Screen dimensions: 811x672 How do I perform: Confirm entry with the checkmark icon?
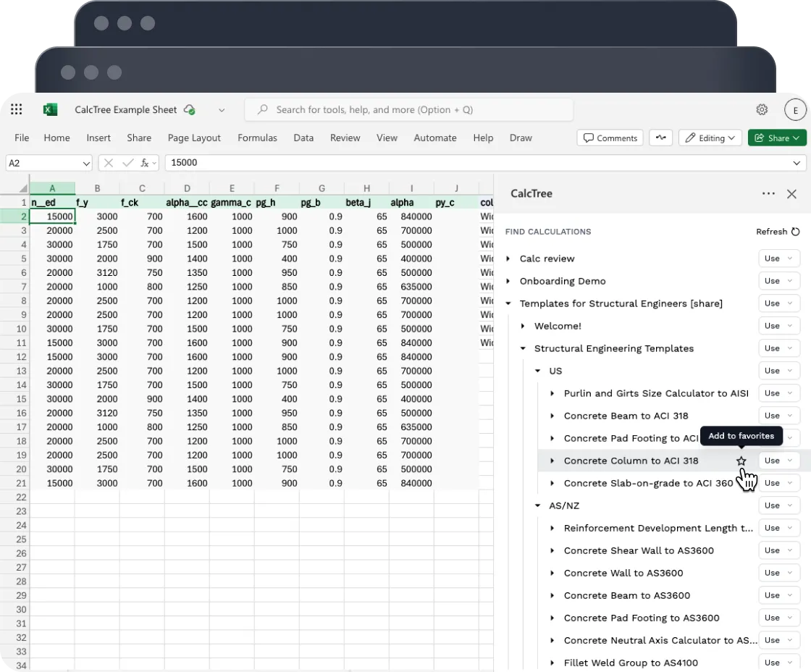click(x=127, y=163)
